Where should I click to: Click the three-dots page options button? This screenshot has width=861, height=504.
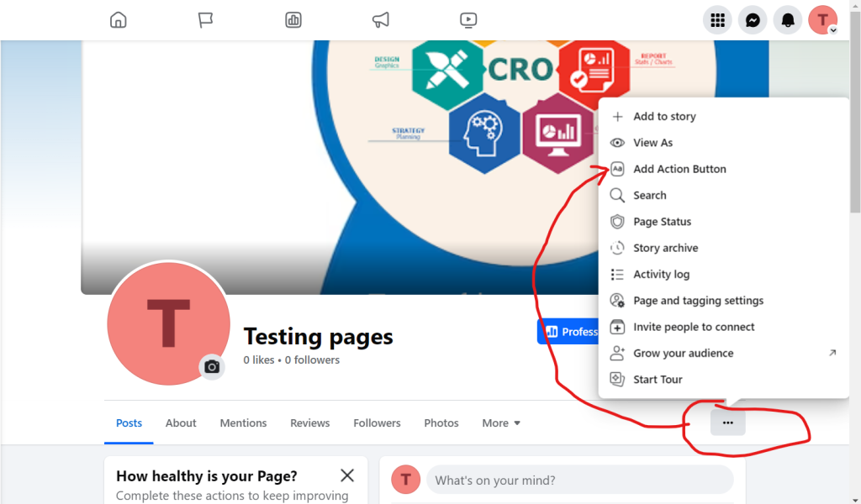pyautogui.click(x=727, y=423)
